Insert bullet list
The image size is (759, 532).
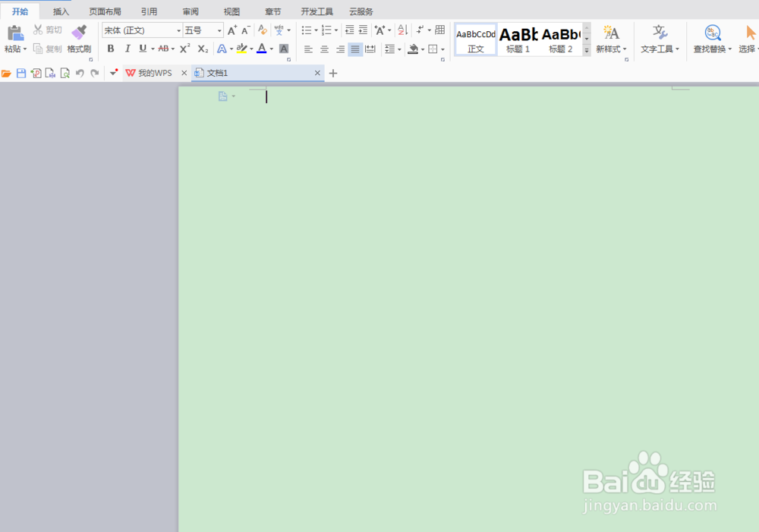[307, 30]
